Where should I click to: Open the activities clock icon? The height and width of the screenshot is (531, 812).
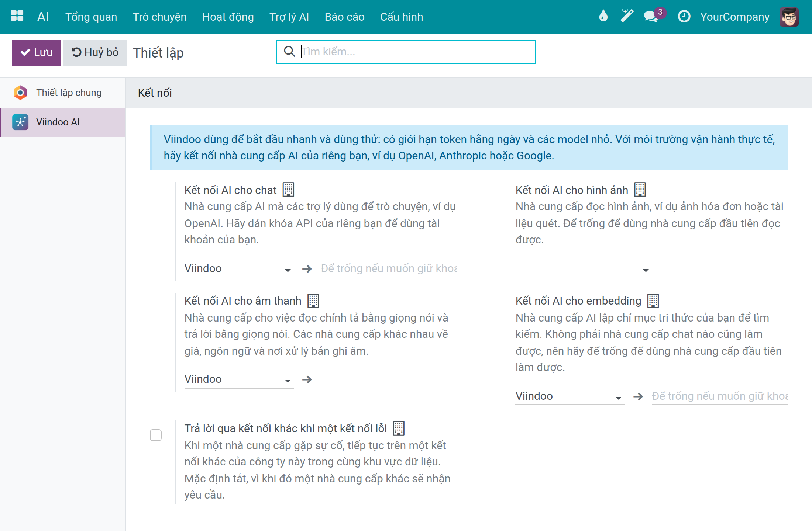click(684, 16)
